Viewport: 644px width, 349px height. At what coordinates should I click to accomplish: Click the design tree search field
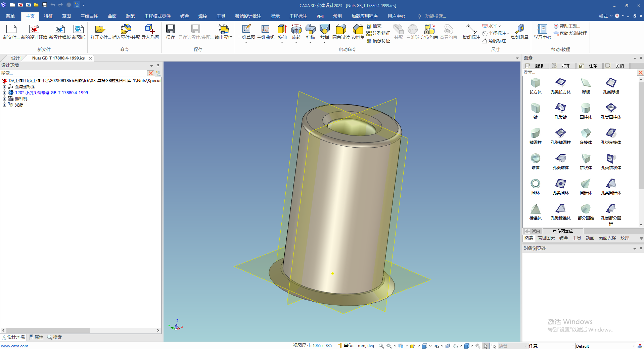click(x=74, y=73)
